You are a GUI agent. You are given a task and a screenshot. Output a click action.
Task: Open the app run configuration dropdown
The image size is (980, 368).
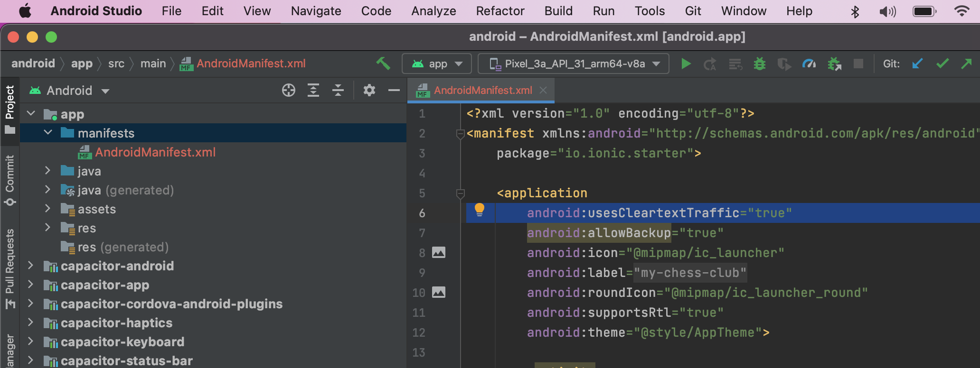tap(437, 64)
